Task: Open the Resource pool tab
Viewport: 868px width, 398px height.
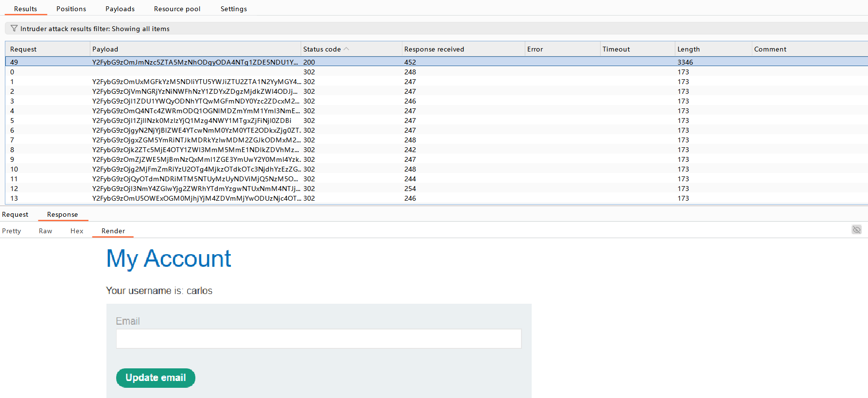Action: 177,9
